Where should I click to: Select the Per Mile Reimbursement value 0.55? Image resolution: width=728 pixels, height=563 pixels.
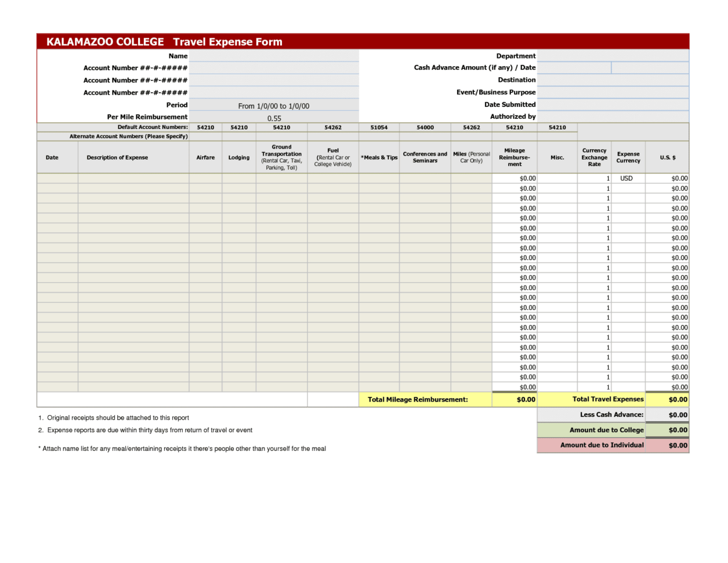pos(274,118)
